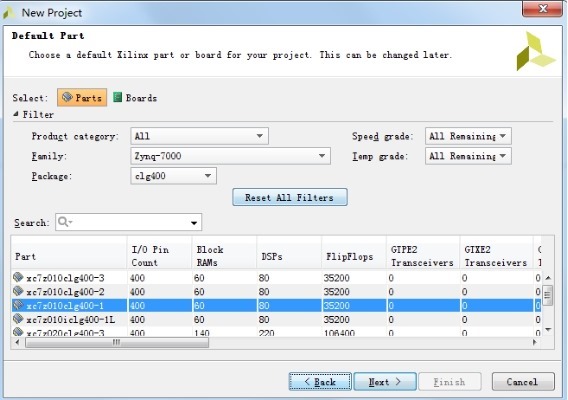This screenshot has width=568, height=400.
Task: Click the vertical scrollbar thumb of parts table
Action: (x=548, y=295)
